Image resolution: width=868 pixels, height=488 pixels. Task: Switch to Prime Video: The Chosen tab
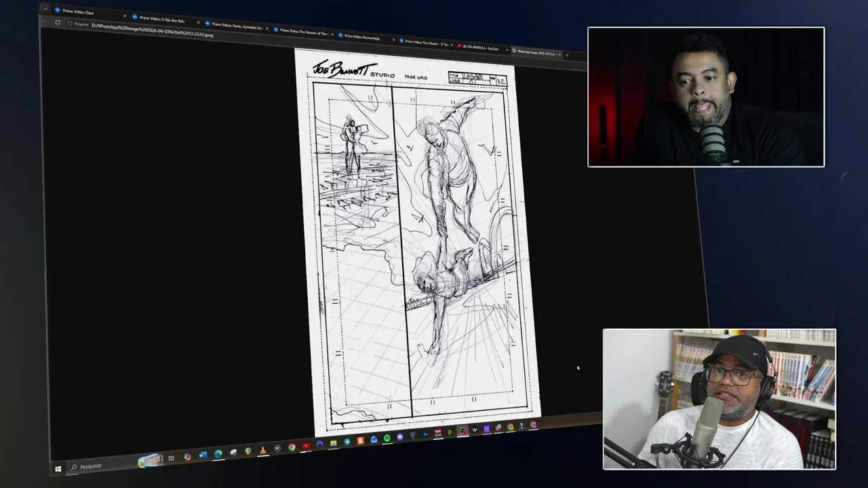pos(427,43)
